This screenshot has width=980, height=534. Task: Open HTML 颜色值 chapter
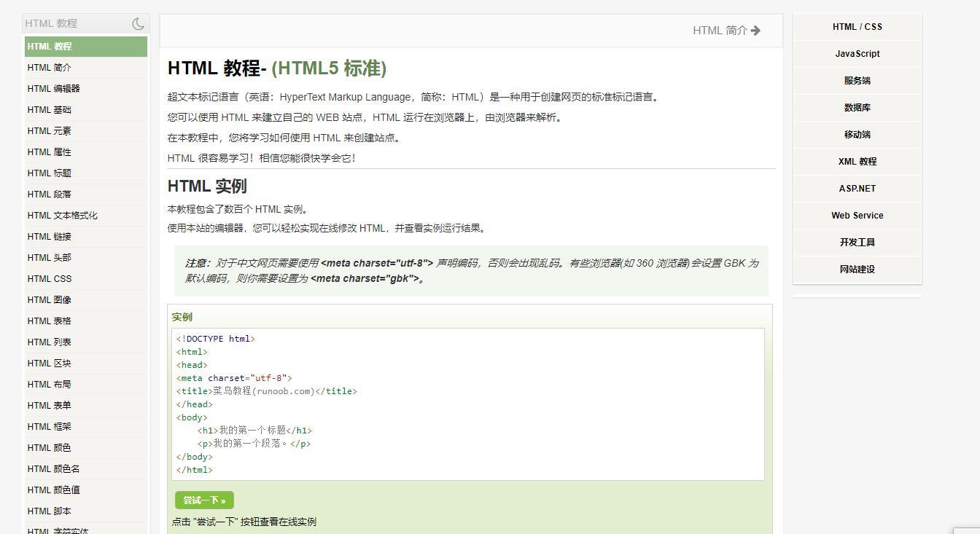[x=86, y=490]
